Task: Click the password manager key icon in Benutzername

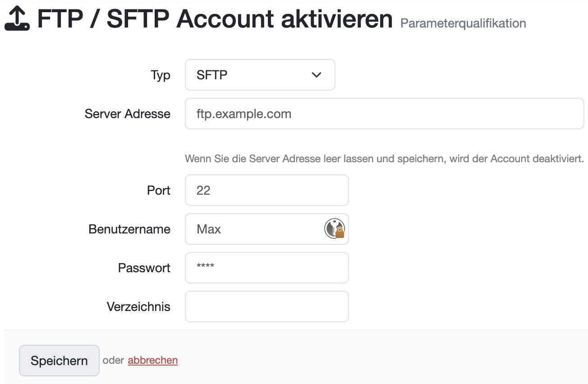Action: click(334, 229)
